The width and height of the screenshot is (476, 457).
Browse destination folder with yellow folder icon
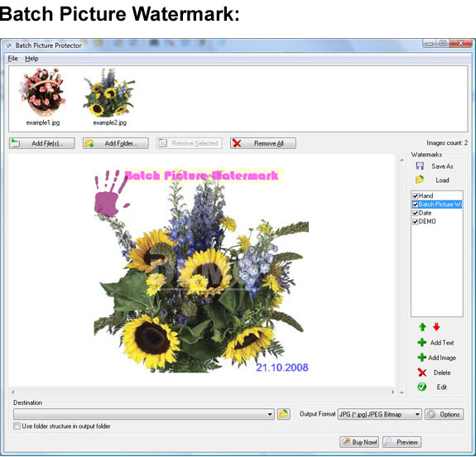pos(284,414)
